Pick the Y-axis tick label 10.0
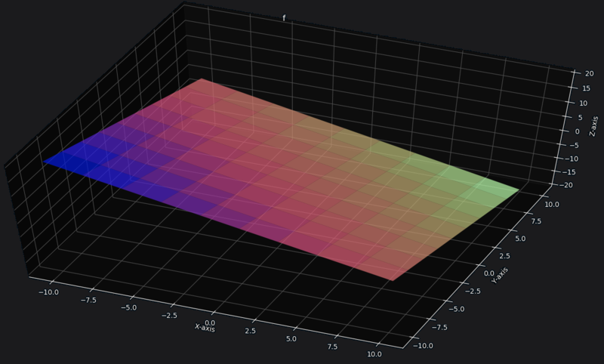The height and width of the screenshot is (364, 604). point(552,205)
